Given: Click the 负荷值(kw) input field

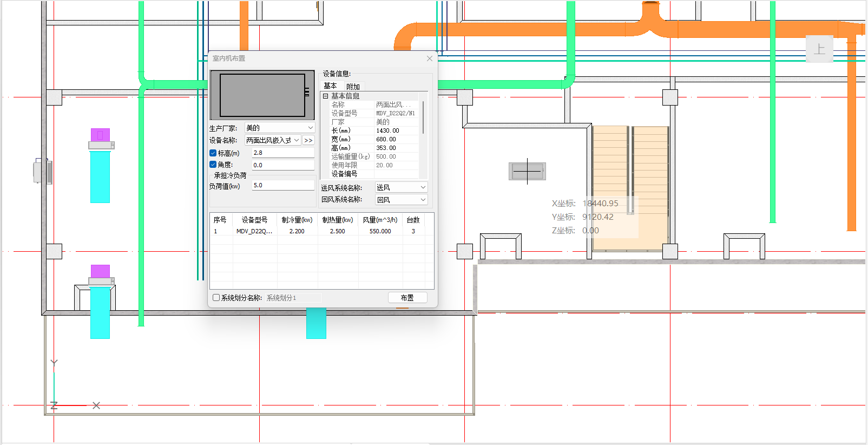Looking at the screenshot, I should point(282,185).
